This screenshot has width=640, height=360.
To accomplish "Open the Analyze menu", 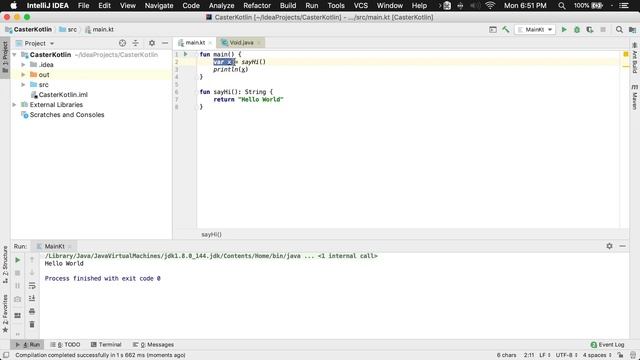I will tap(221, 6).
